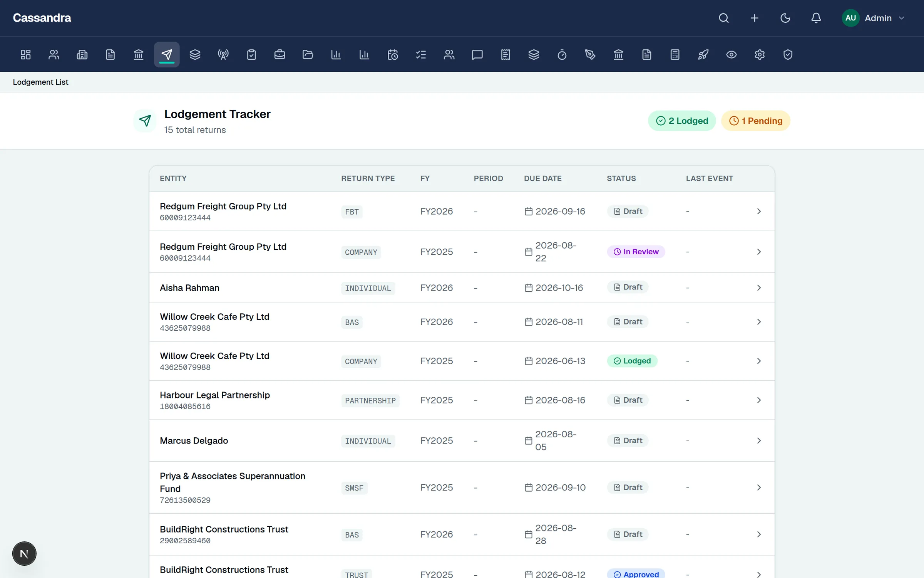Open notifications with the bell icon

pos(816,18)
